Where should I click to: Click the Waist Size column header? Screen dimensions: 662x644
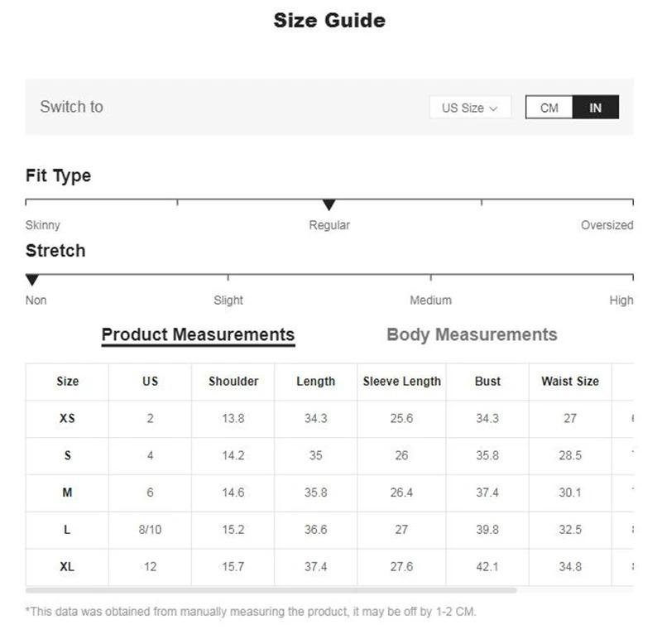click(x=570, y=382)
